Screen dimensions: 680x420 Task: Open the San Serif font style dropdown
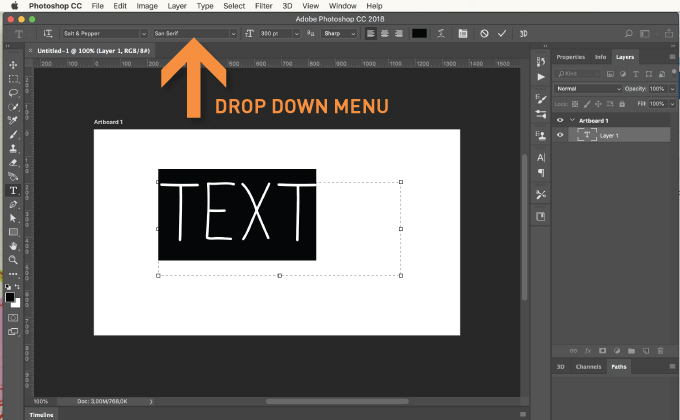tap(194, 34)
